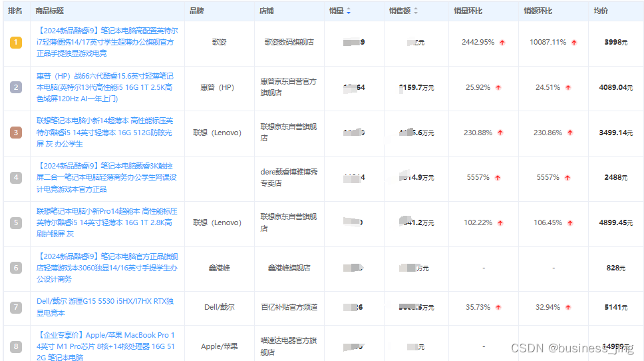Click red up arrow beside 24.51%
Viewport: 644px width, 361px height.
pyautogui.click(x=568, y=87)
